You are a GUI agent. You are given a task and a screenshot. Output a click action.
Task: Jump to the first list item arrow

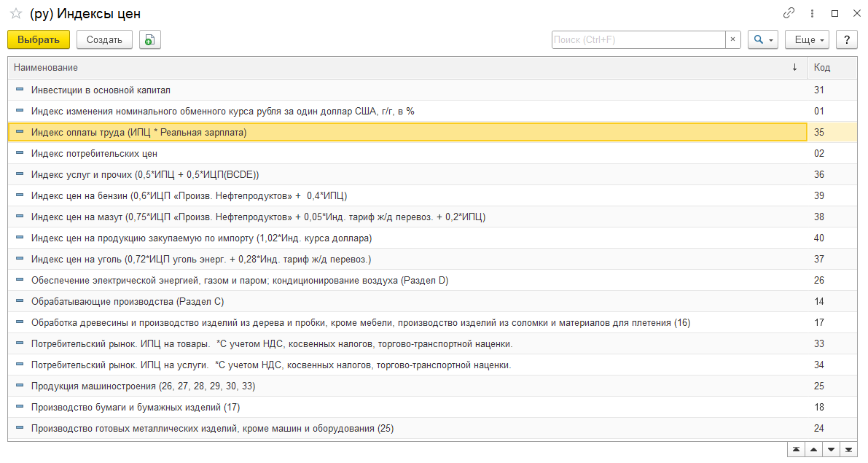click(x=797, y=449)
